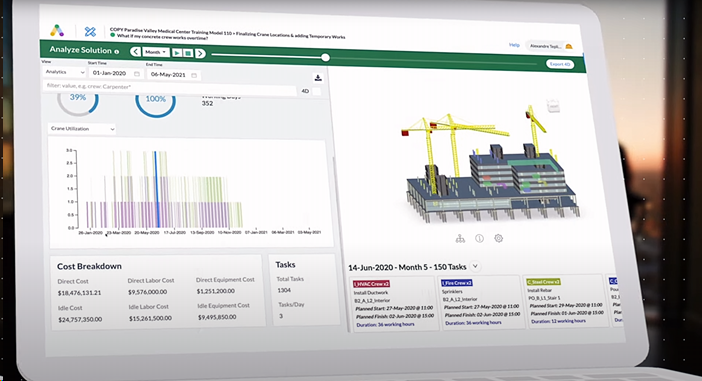Image resolution: width=702 pixels, height=381 pixels.
Task: Toggle the 4D checkbox
Action: pos(317,91)
